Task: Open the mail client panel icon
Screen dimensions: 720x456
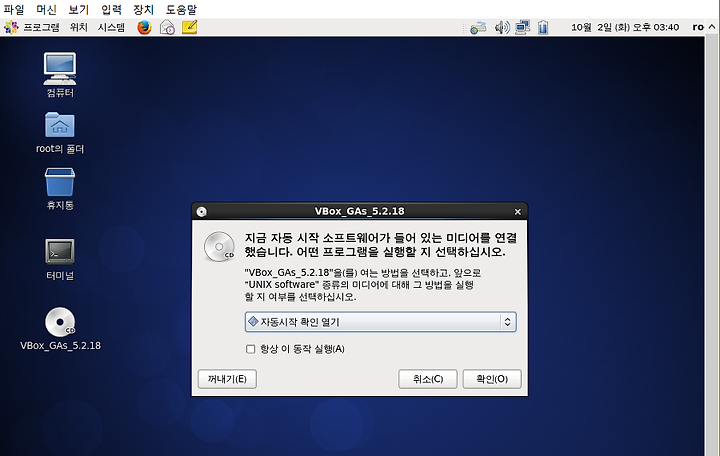Action: click(x=167, y=28)
